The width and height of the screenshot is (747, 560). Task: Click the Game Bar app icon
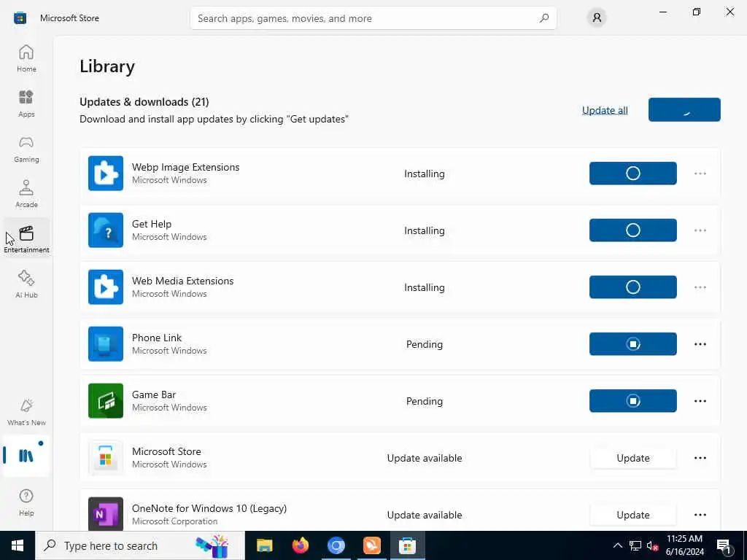tap(106, 401)
